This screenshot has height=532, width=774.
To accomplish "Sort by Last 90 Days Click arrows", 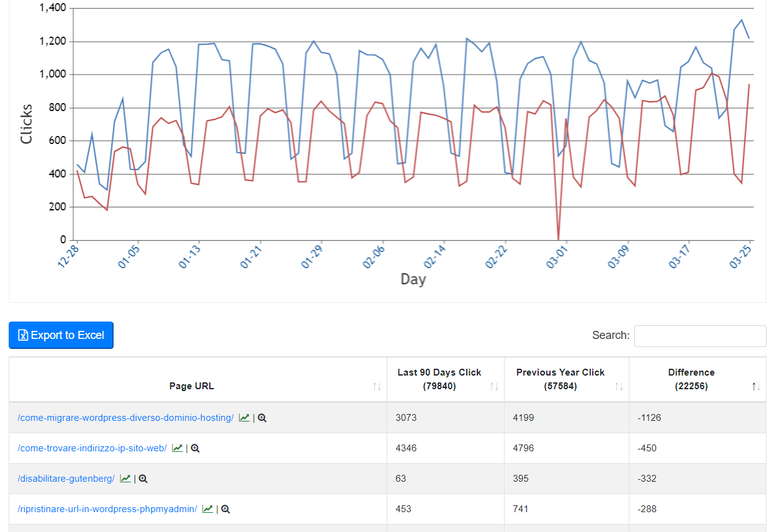I will click(494, 386).
